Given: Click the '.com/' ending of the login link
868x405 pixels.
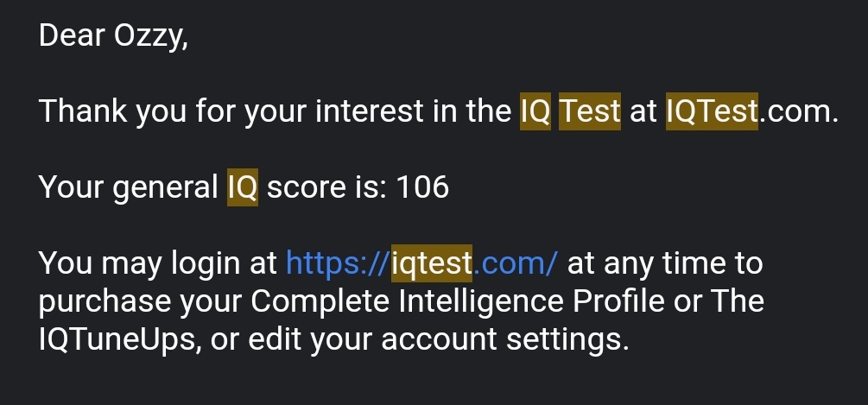Looking at the screenshot, I should (516, 263).
